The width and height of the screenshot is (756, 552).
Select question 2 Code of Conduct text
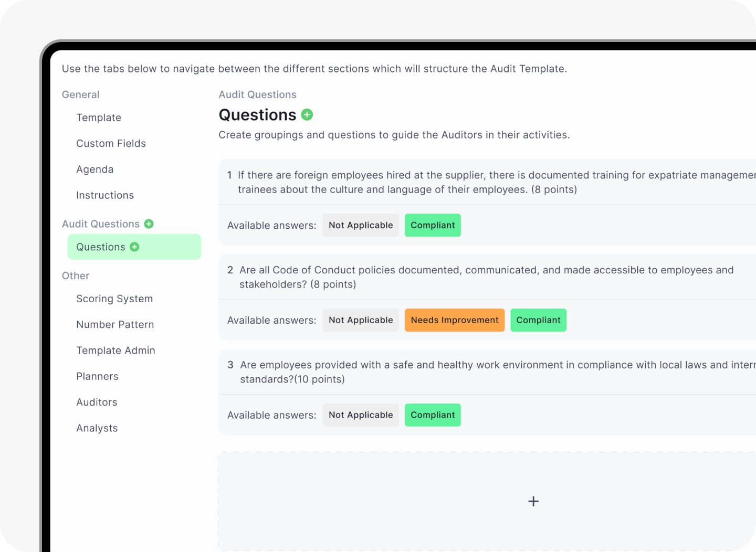click(x=487, y=277)
